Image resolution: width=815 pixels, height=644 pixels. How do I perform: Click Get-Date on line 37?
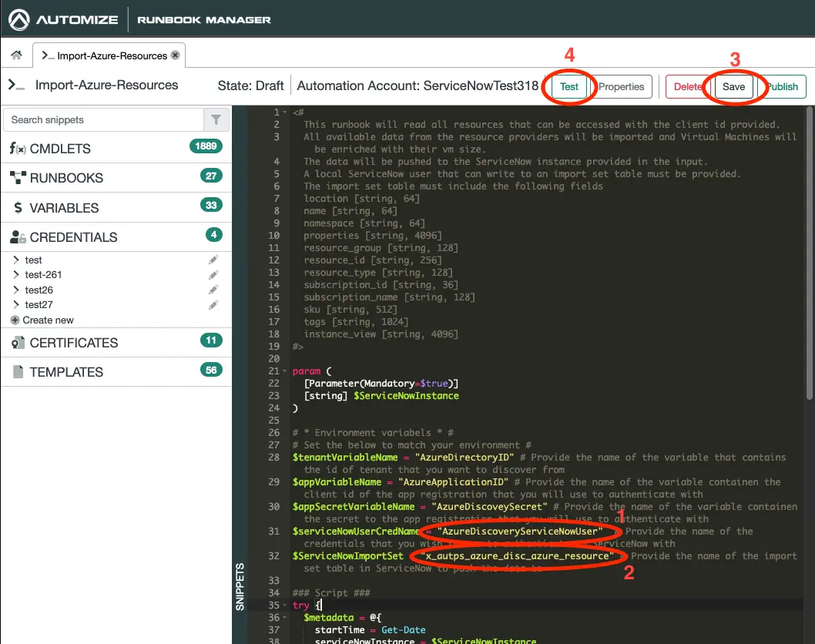[404, 630]
